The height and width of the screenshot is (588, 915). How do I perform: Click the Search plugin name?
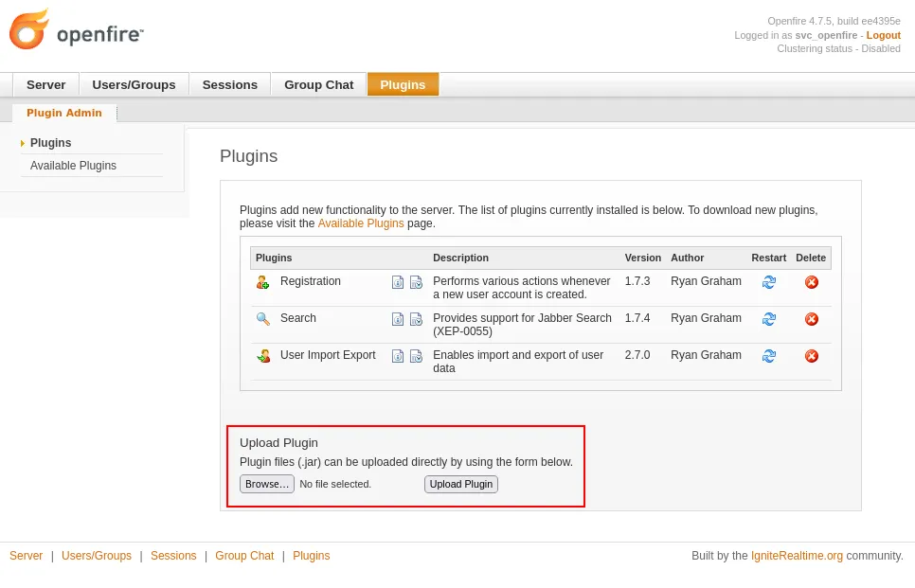click(298, 318)
